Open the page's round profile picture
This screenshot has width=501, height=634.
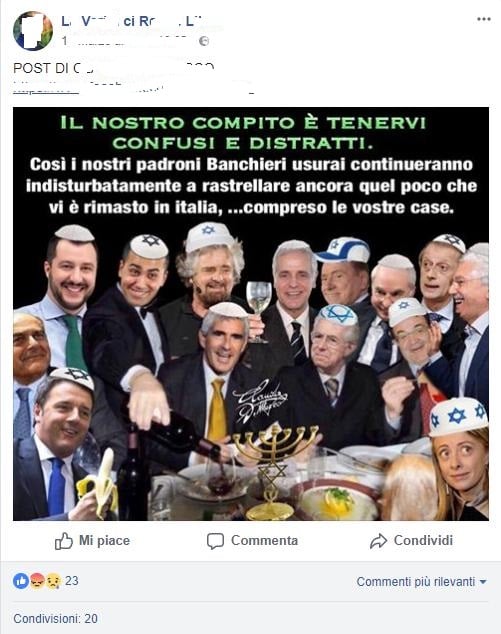(33, 31)
